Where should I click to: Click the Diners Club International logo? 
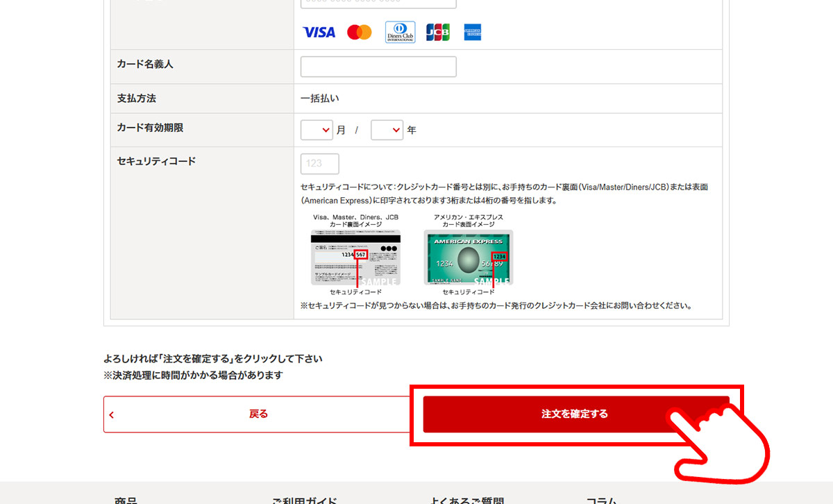400,32
